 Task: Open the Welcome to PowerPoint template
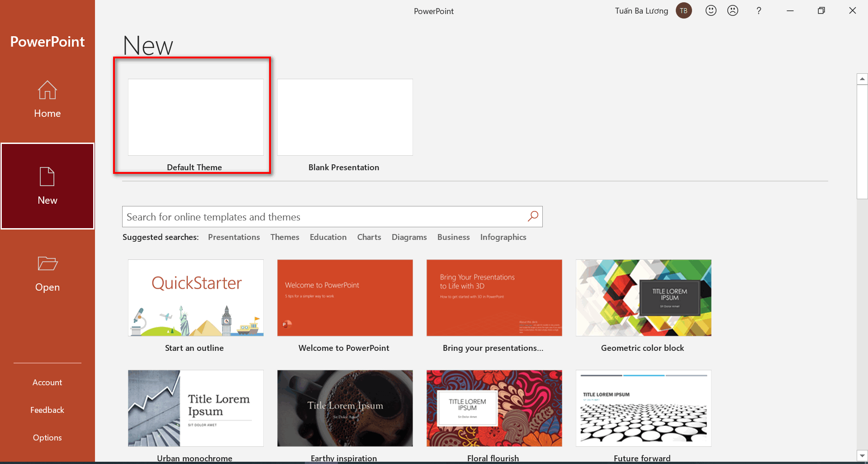(x=345, y=297)
